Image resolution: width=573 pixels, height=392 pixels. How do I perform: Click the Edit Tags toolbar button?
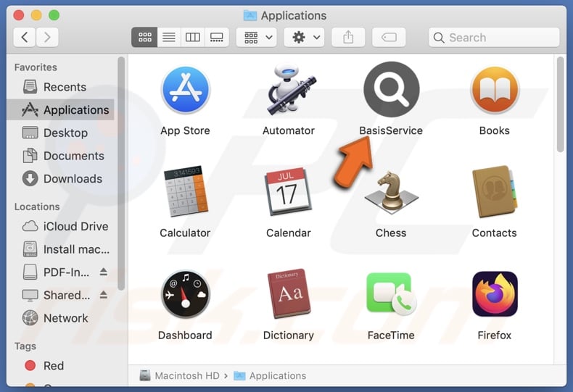pos(389,37)
